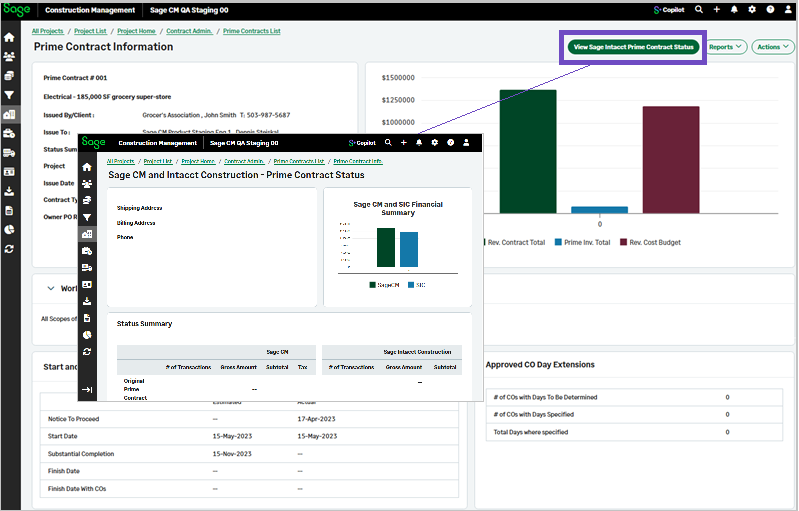This screenshot has width=799, height=511.
Task: Collapse the section chevron below Prime Contract details
Action: tap(51, 289)
